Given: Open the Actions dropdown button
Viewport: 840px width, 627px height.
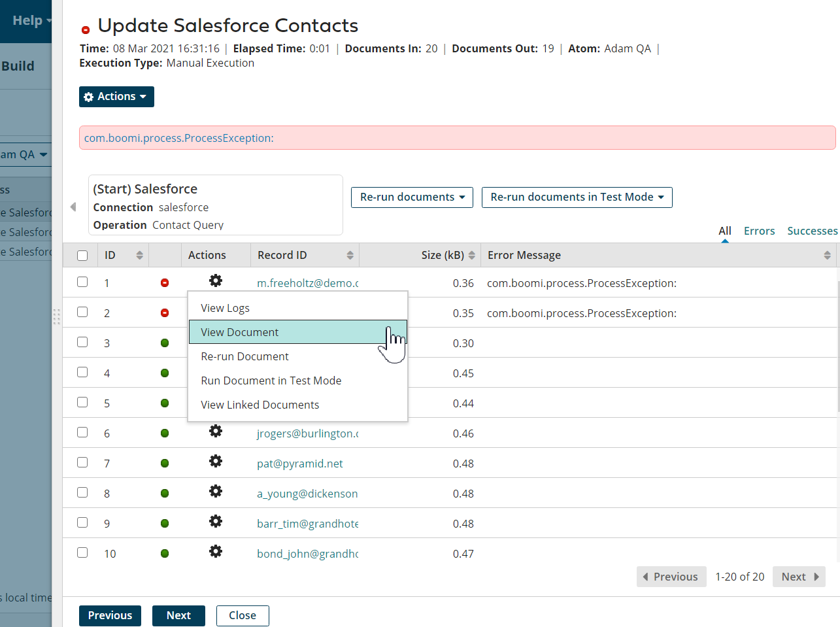Looking at the screenshot, I should (116, 97).
